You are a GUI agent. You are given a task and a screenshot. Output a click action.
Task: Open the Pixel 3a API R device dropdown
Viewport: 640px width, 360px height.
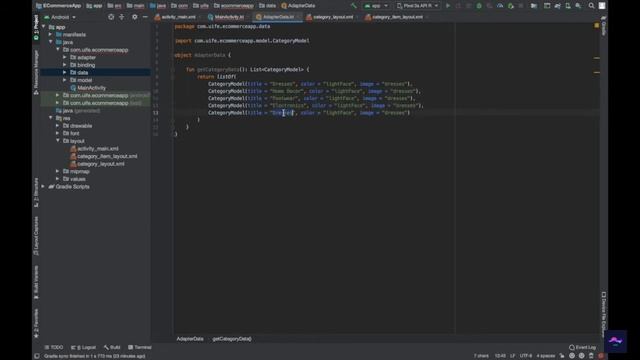(418, 6)
